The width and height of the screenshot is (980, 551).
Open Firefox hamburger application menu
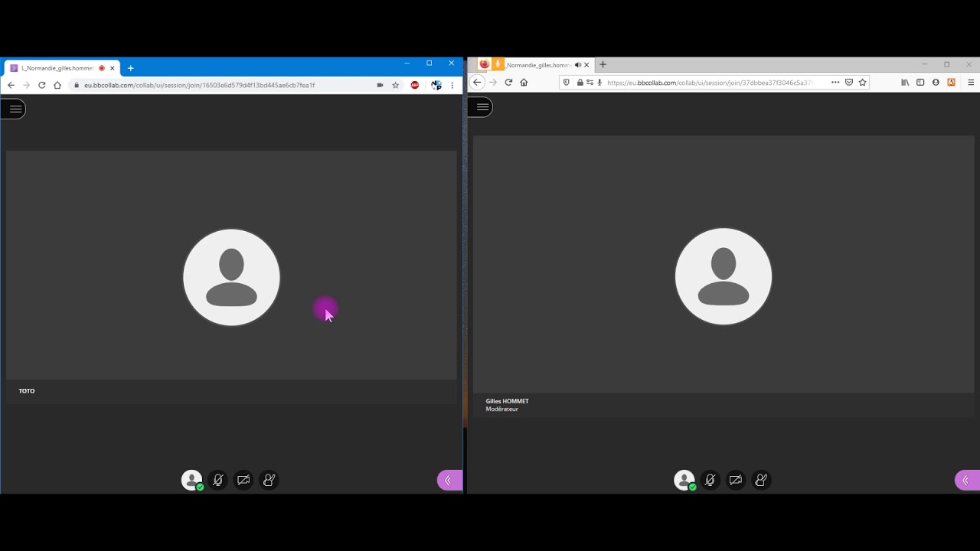pyautogui.click(x=971, y=83)
